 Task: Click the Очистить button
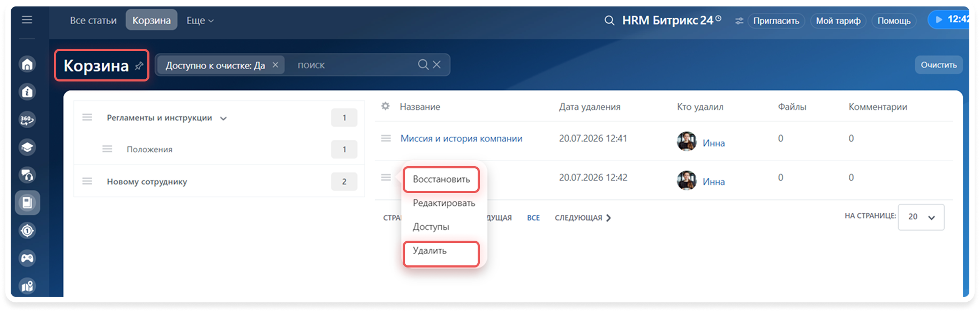pos(939,65)
